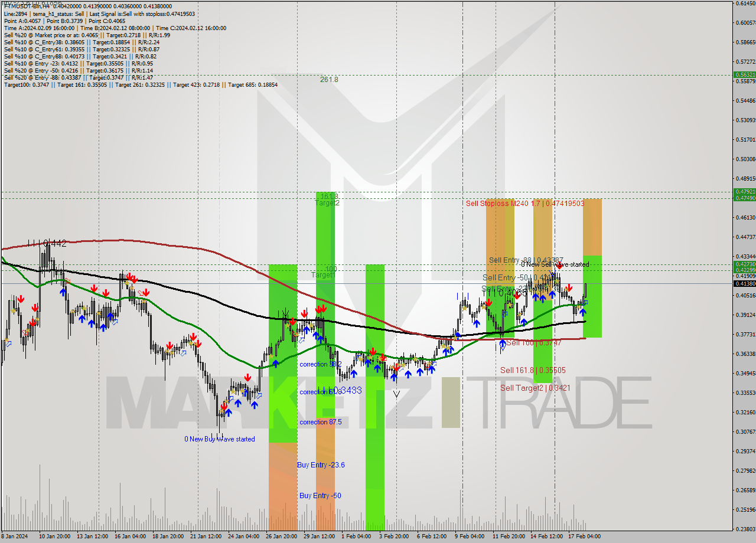Select the 'correction 38.2' label
This screenshot has height=543, width=756.
point(321,364)
